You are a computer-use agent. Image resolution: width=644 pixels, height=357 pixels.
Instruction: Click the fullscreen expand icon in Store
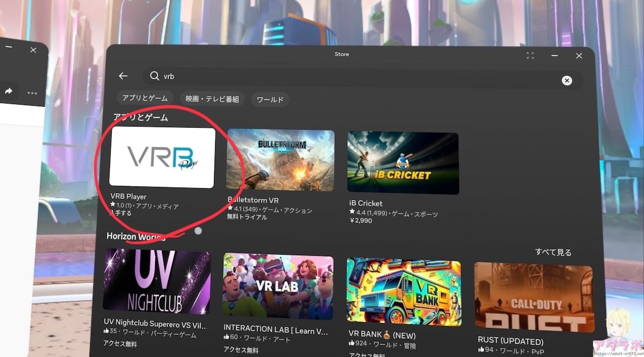pos(530,55)
